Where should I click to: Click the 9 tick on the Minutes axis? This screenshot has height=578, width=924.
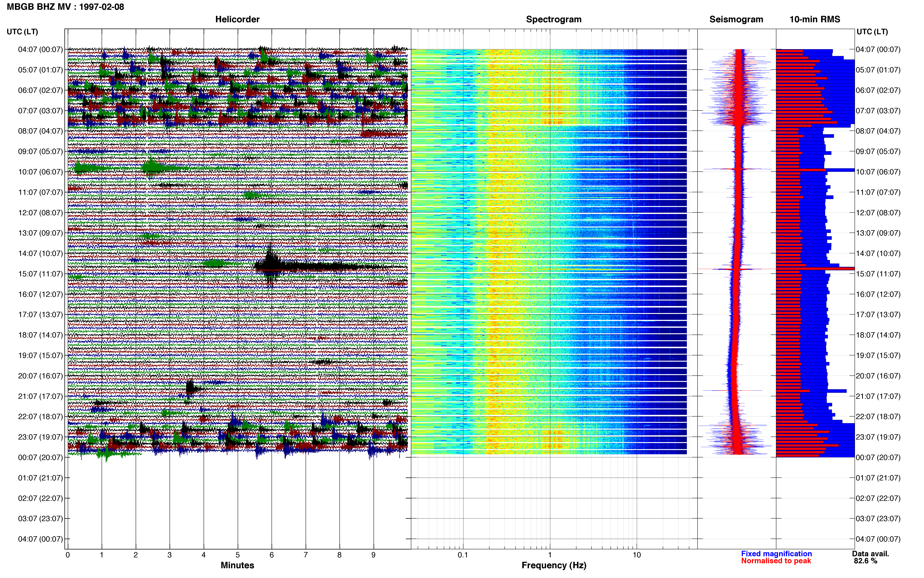[373, 555]
